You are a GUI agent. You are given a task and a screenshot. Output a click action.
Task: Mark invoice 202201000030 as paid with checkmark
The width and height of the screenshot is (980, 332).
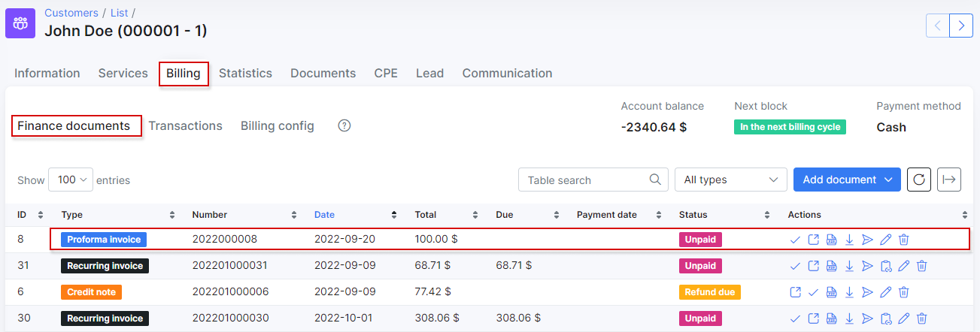click(795, 318)
